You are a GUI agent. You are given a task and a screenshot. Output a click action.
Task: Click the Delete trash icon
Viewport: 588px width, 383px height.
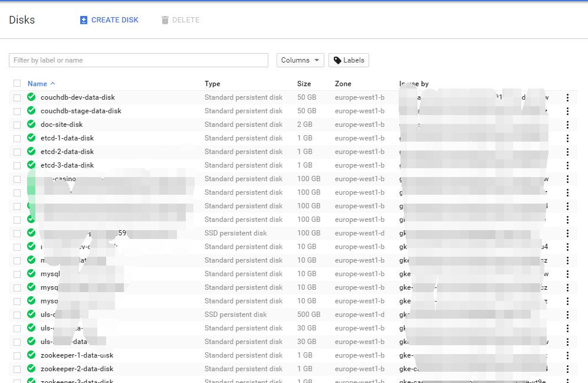[165, 19]
